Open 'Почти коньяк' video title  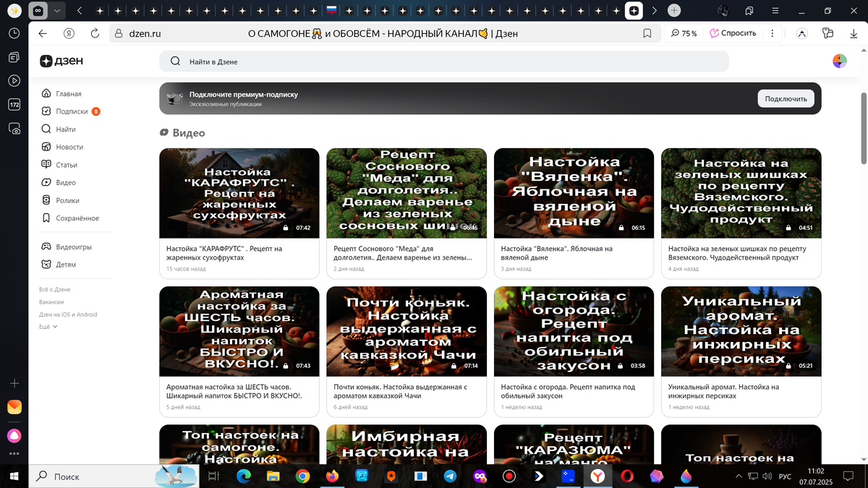(x=400, y=391)
